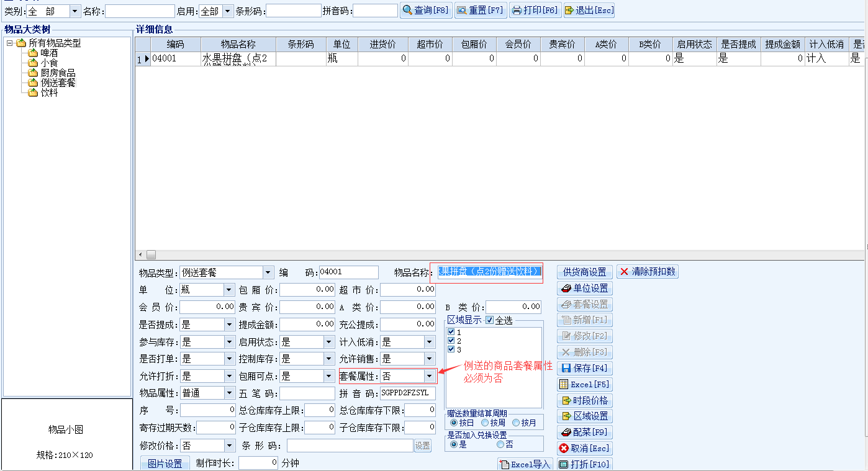Click the 打印[F6] print button
Viewport: 868px width, 471px height.
click(x=535, y=11)
